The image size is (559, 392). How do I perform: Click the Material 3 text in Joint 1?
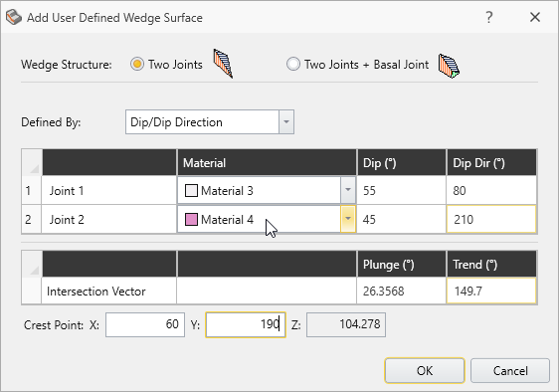(227, 190)
